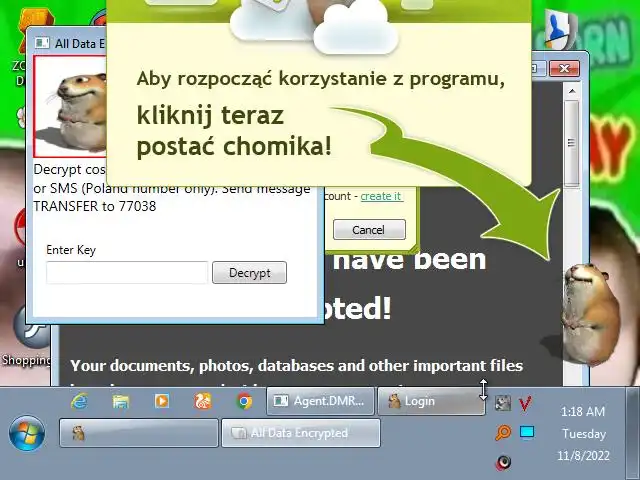The width and height of the screenshot is (640, 480).
Task: Click the Enter Key input field
Action: (x=127, y=273)
